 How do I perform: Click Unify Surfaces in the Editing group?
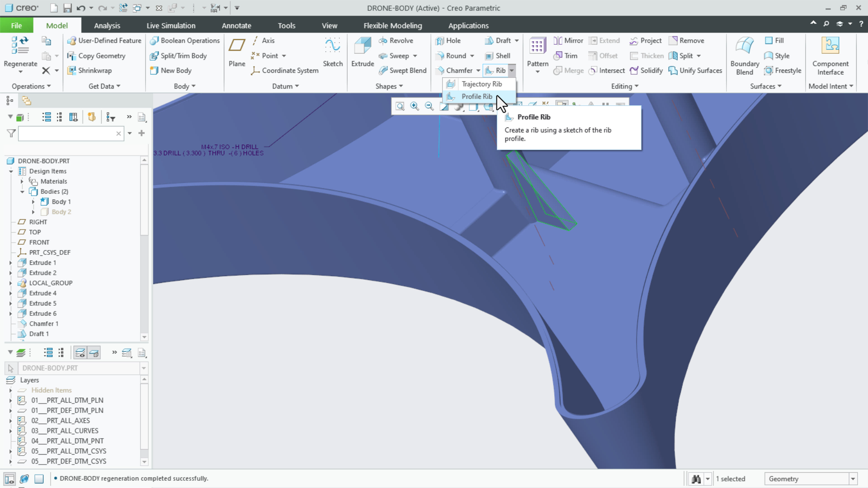[x=695, y=70]
